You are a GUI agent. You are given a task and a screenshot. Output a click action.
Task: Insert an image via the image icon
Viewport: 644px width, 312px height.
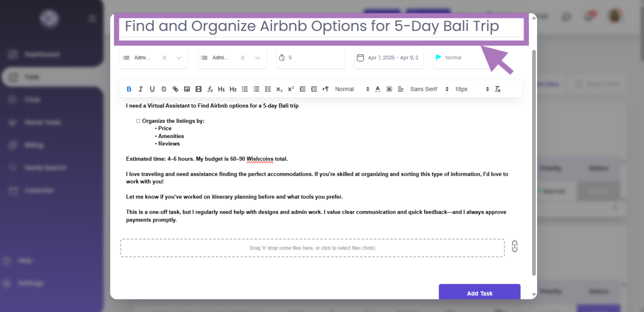point(187,89)
